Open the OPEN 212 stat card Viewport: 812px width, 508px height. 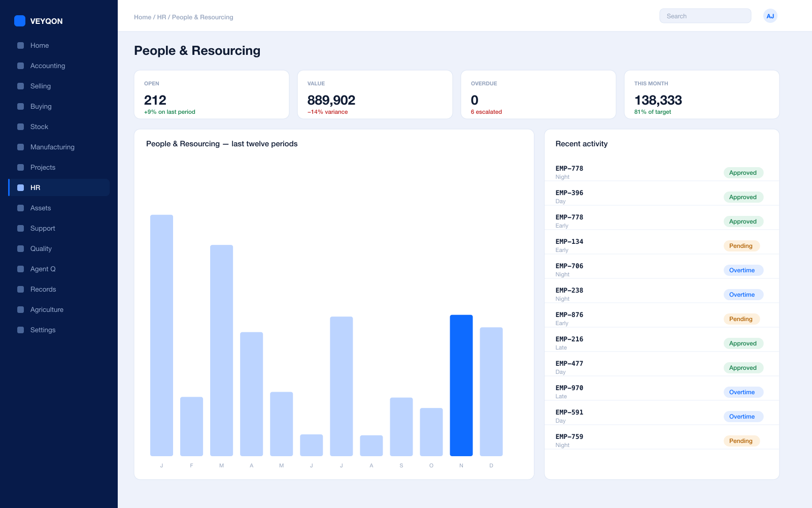pyautogui.click(x=212, y=94)
